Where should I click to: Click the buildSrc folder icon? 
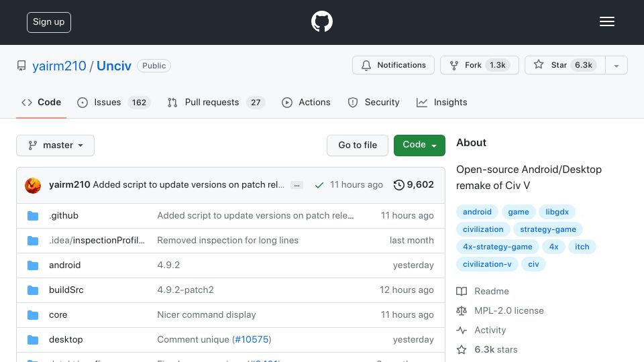(x=33, y=290)
